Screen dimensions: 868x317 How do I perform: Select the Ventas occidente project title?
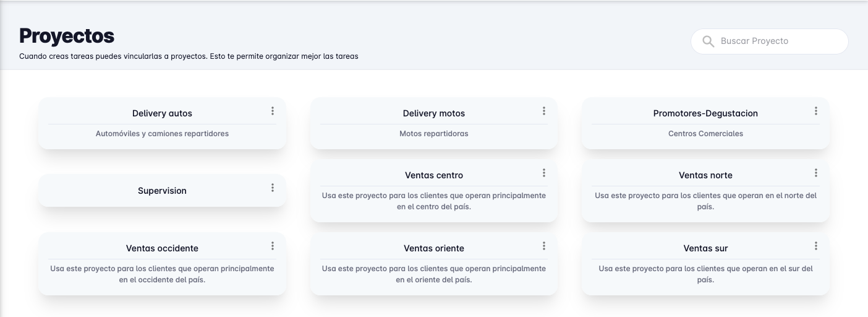[162, 248]
